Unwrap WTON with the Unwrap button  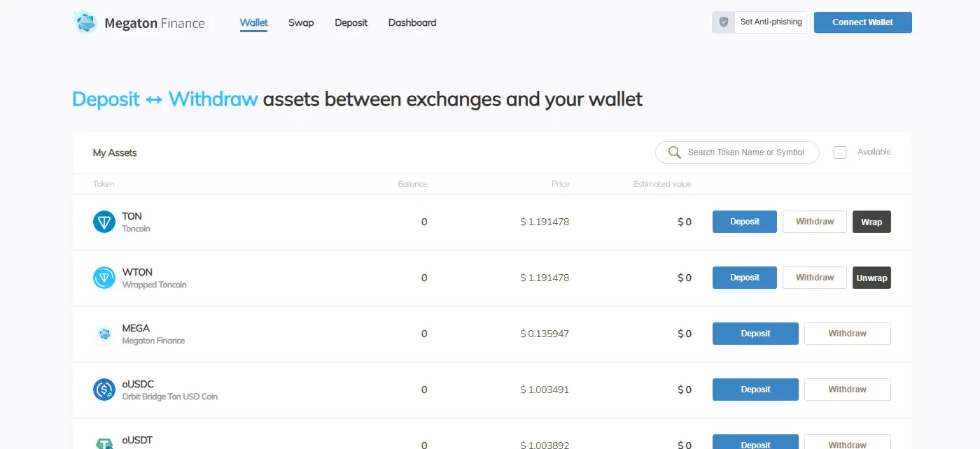871,278
